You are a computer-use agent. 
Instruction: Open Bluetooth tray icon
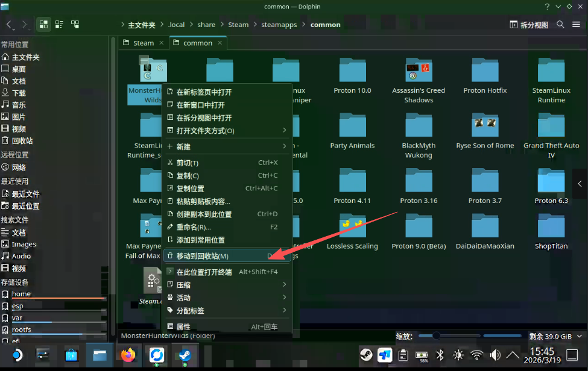(x=440, y=355)
